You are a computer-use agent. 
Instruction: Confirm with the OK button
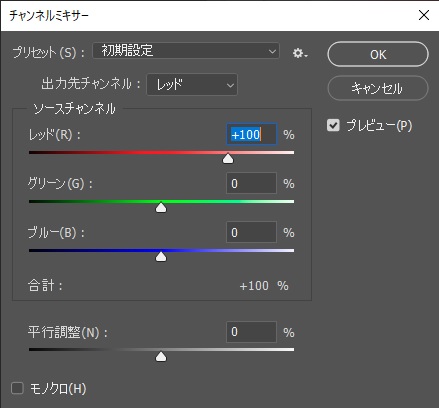[378, 54]
